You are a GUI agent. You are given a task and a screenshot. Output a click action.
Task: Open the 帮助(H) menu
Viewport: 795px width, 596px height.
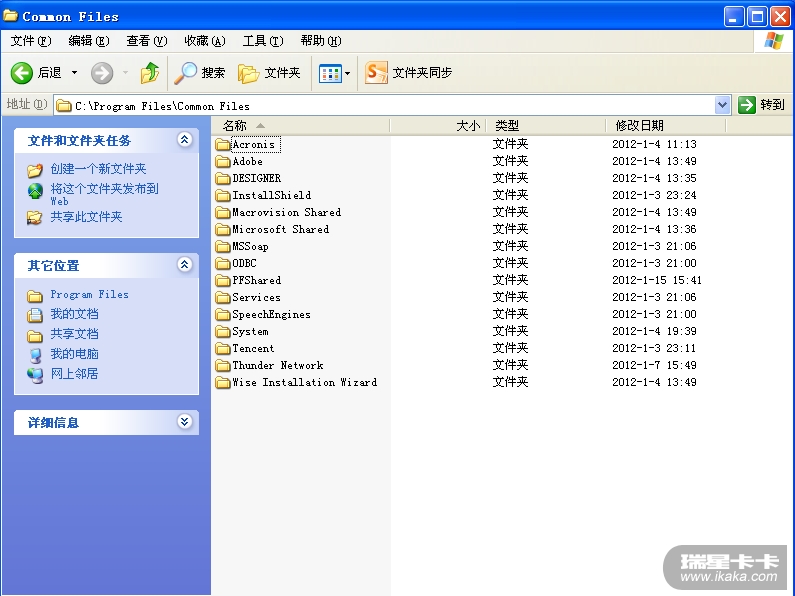coord(320,41)
